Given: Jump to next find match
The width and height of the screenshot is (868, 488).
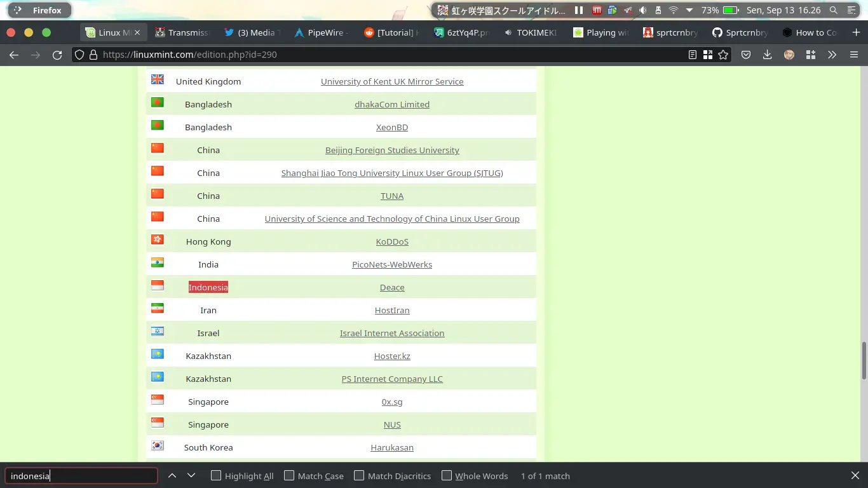Looking at the screenshot, I should [x=191, y=476].
